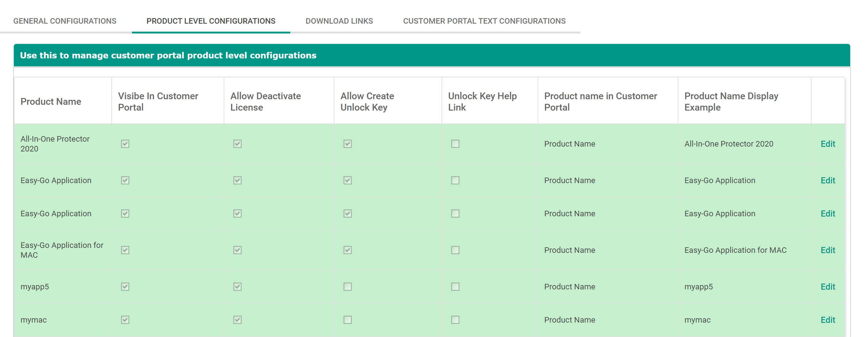Click the Product Name column header

51,102
